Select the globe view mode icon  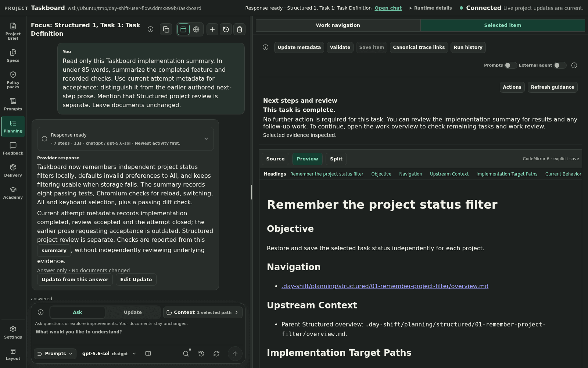coord(196,29)
